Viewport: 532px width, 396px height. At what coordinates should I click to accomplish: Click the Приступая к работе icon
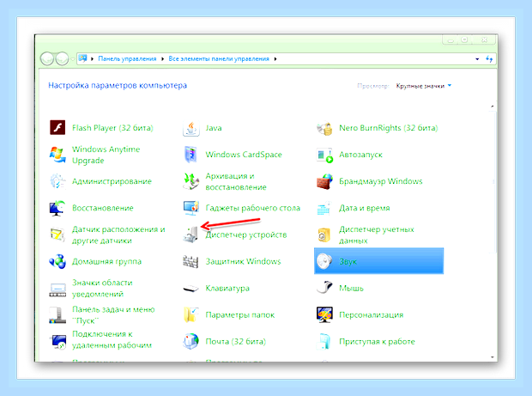point(324,342)
